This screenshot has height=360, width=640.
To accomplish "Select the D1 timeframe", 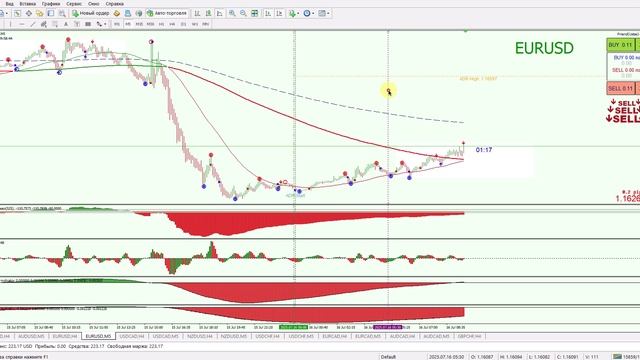I will coord(183,24).
